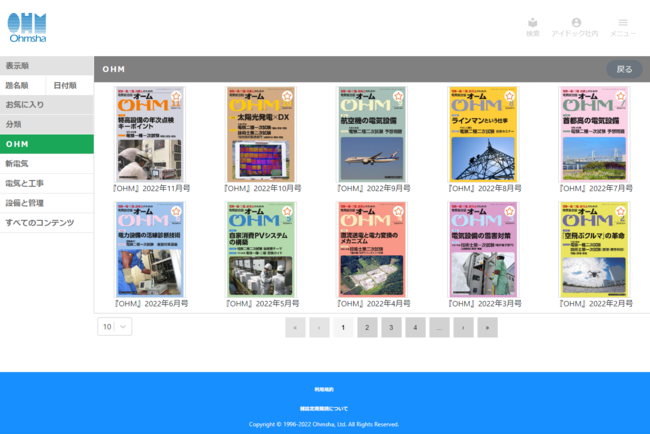The width and height of the screenshot is (650, 435).
Task: Open the 2022年2月号 drone cover
Action: tap(594, 250)
